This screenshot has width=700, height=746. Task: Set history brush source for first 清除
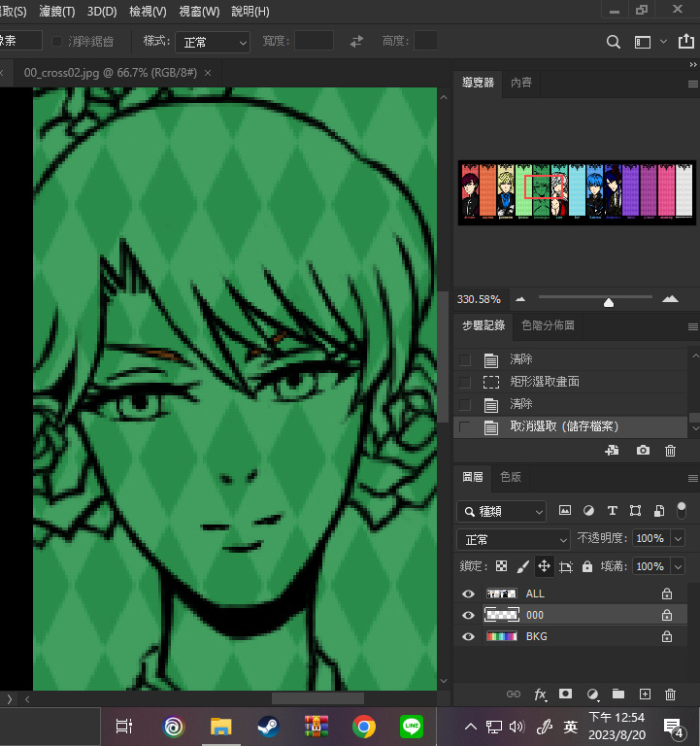click(465, 359)
